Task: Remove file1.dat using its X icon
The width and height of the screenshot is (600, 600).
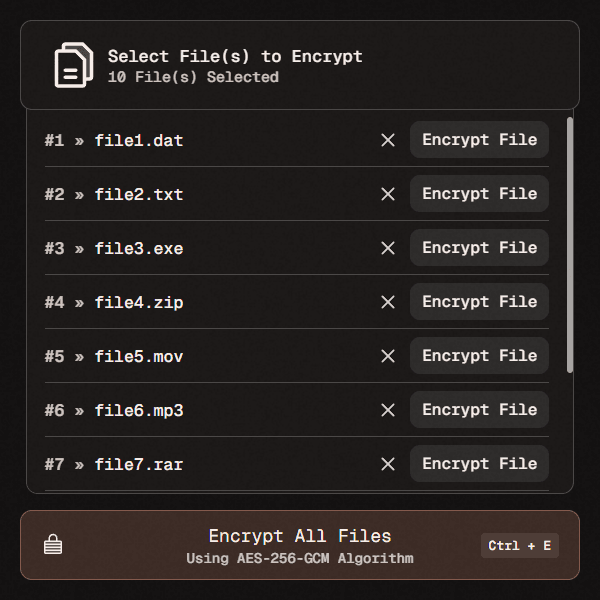Action: 388,140
